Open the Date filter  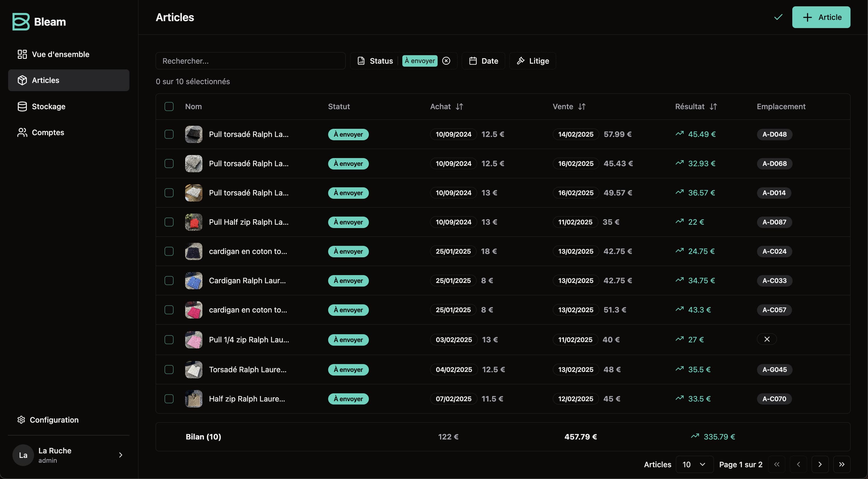tap(483, 61)
